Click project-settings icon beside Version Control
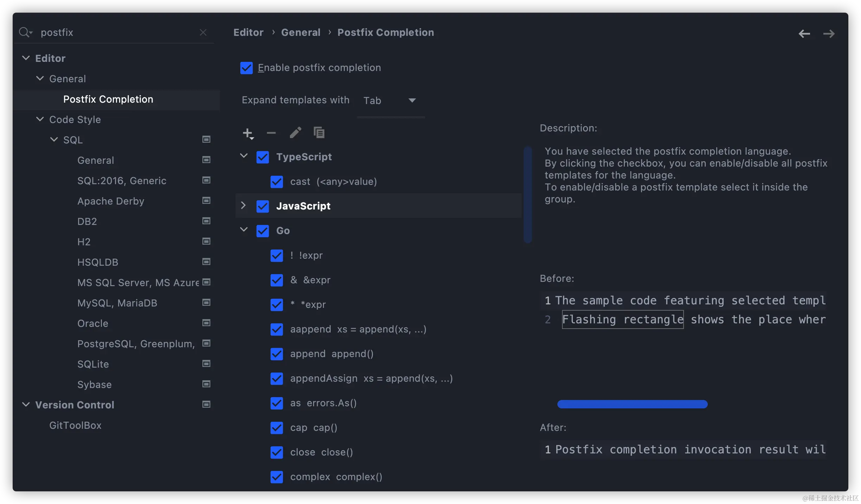The width and height of the screenshot is (861, 504). (206, 405)
